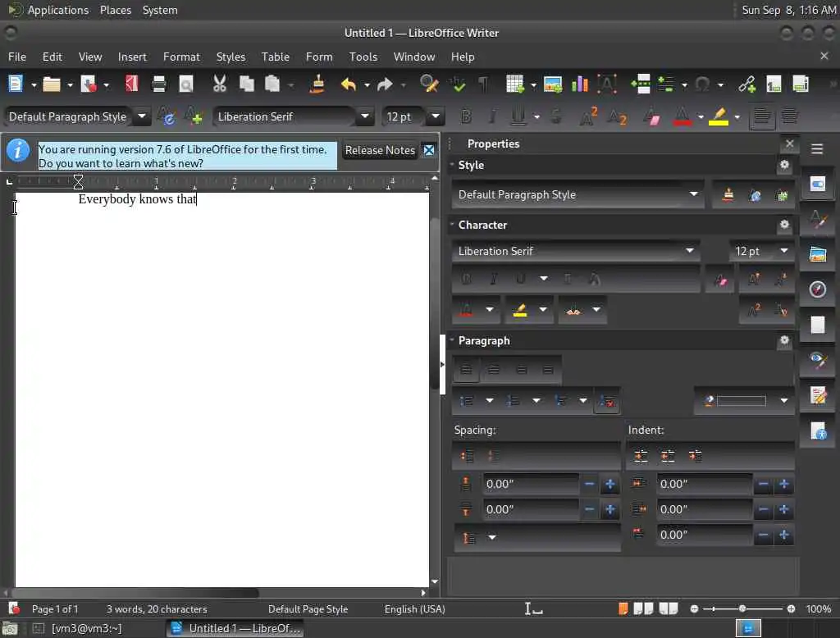Toggle Bold in the sidebar Character section

coord(466,279)
